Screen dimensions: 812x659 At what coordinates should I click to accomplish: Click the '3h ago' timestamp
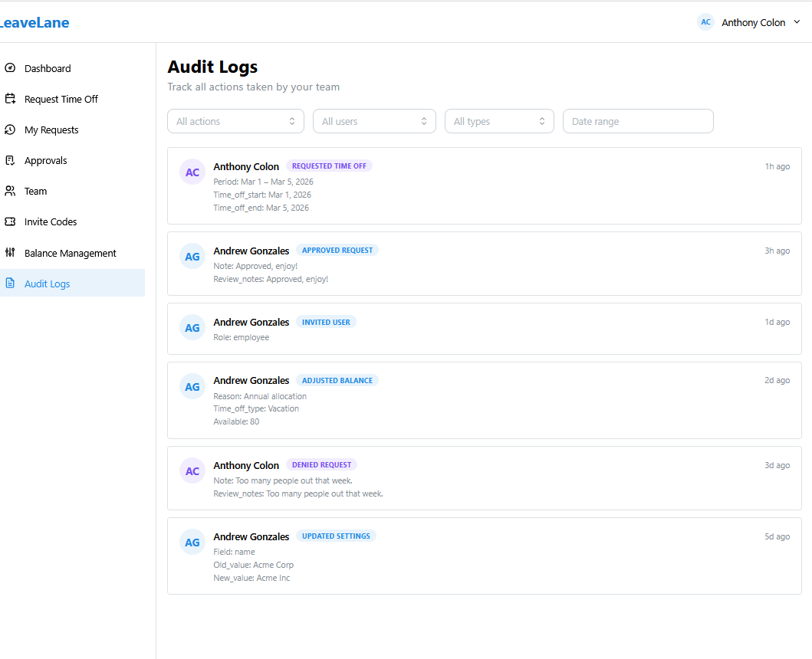(777, 251)
